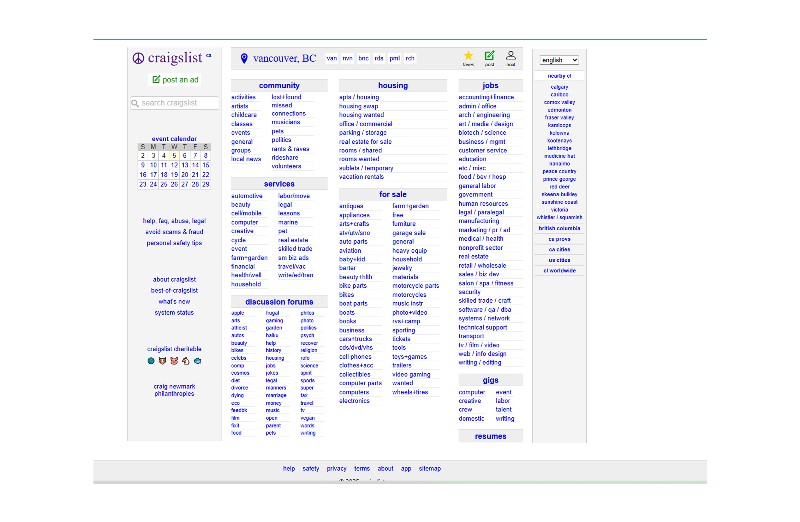Open the antiques for sale category
This screenshot has width=800, height=522.
[x=352, y=206]
